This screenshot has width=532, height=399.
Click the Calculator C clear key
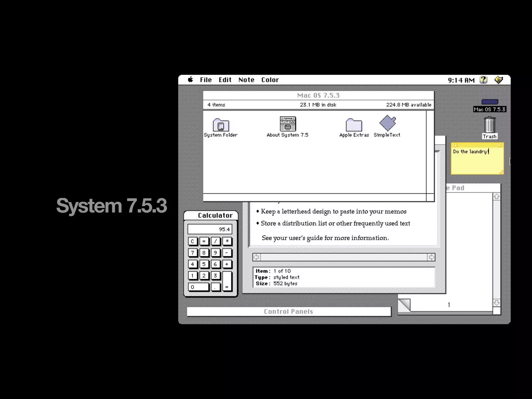pos(192,241)
